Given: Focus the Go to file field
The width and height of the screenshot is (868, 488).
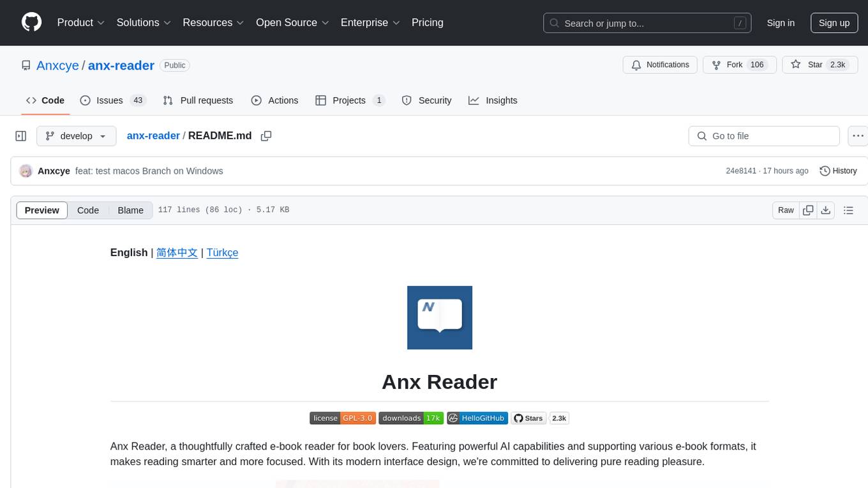Looking at the screenshot, I should tap(764, 136).
